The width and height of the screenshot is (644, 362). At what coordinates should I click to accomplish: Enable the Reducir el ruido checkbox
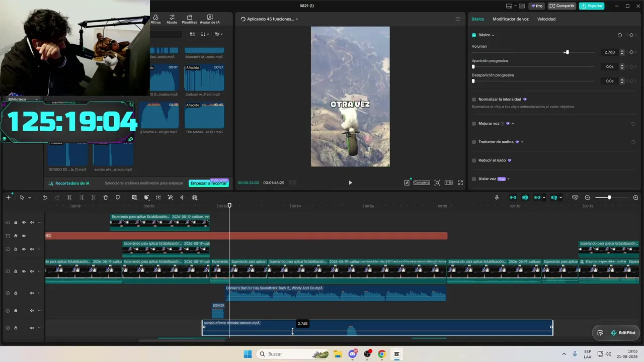tap(474, 160)
